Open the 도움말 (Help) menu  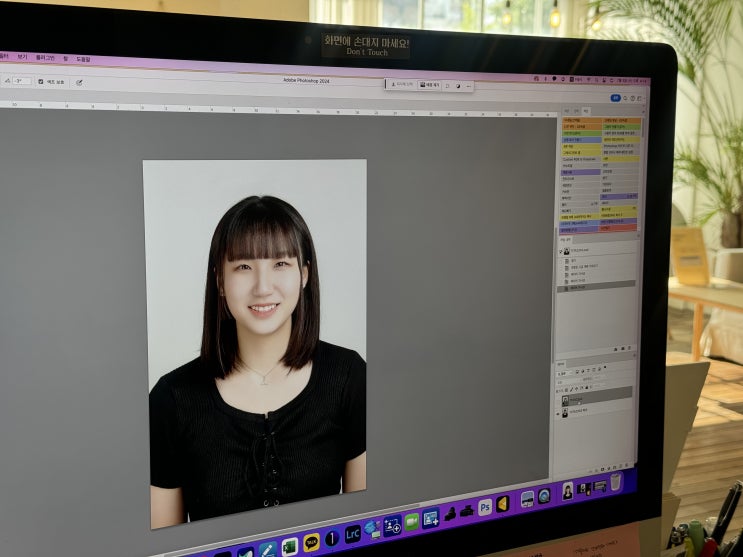click(x=82, y=59)
